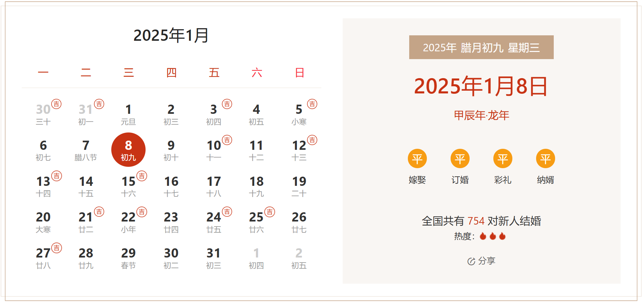Click the third flame icon after 热度
The width and height of the screenshot is (644, 302).
(x=503, y=236)
